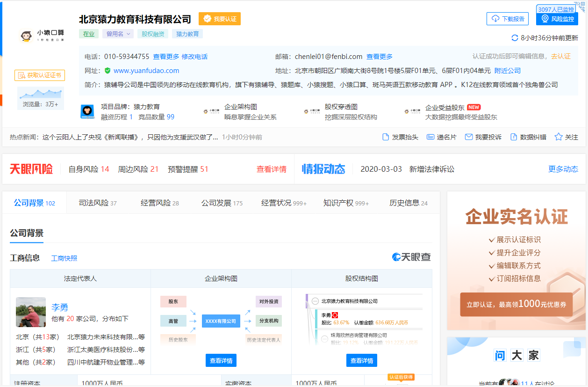Collapse the 北京猿力教育科技有限公司 equity tree node
Viewport: 588px width, 387px height.
[316, 301]
